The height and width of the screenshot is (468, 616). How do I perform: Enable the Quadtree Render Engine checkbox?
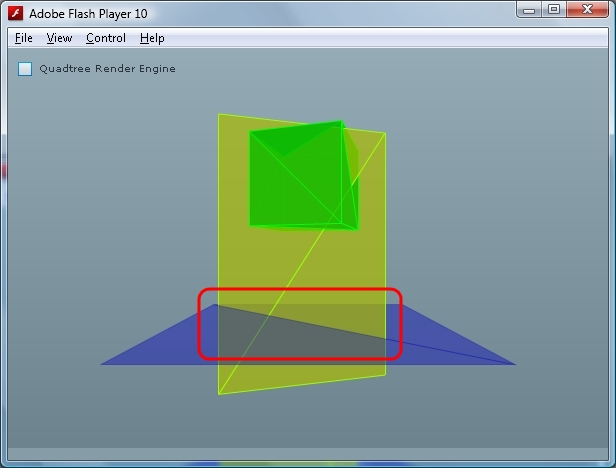coord(25,69)
